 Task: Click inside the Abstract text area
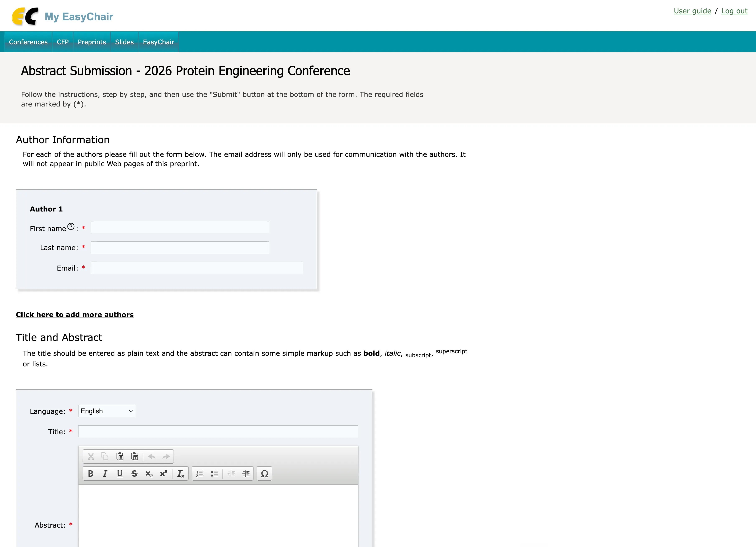pyautogui.click(x=218, y=516)
